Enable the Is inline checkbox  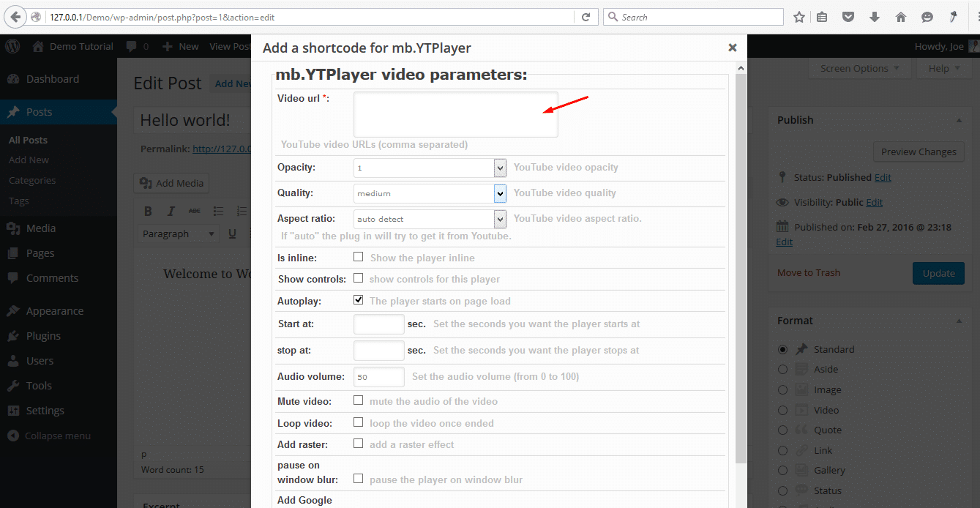pyautogui.click(x=359, y=257)
